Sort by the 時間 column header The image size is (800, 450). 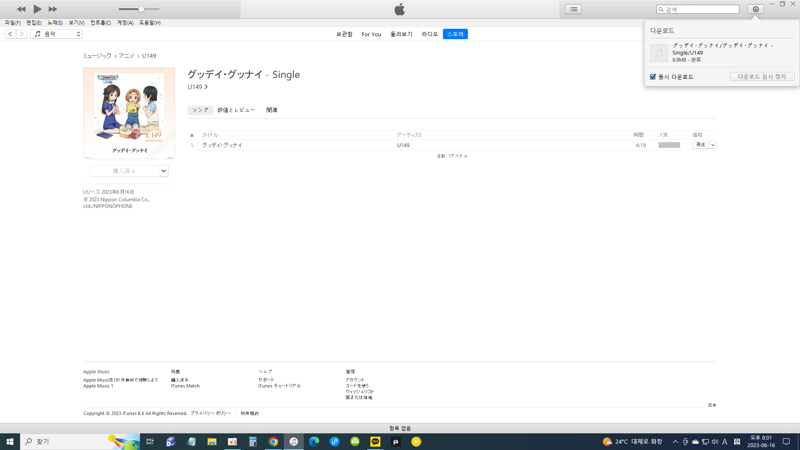[638, 135]
